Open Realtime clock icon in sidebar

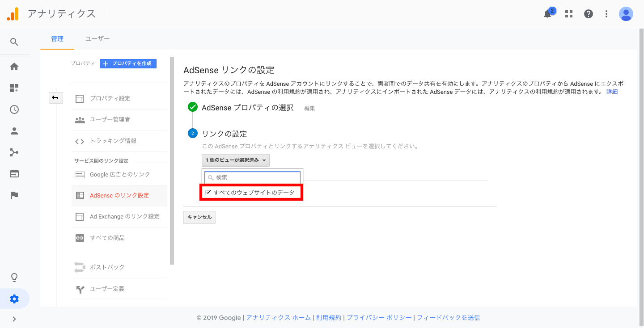[14, 109]
